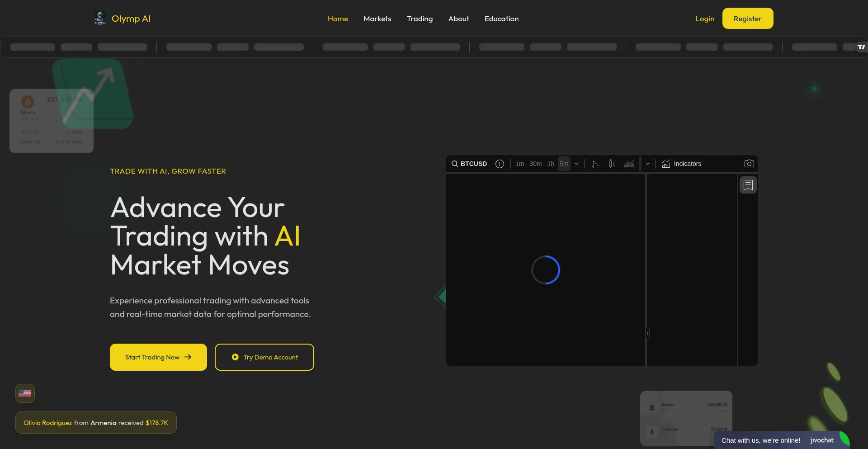Click the Try Demo Account button
This screenshot has height=449, width=868.
(264, 357)
